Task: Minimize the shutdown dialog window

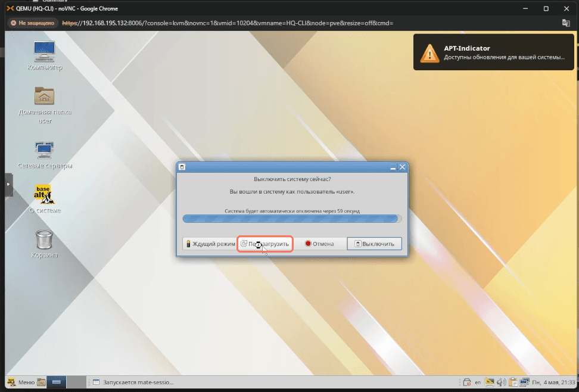Action: (x=393, y=167)
